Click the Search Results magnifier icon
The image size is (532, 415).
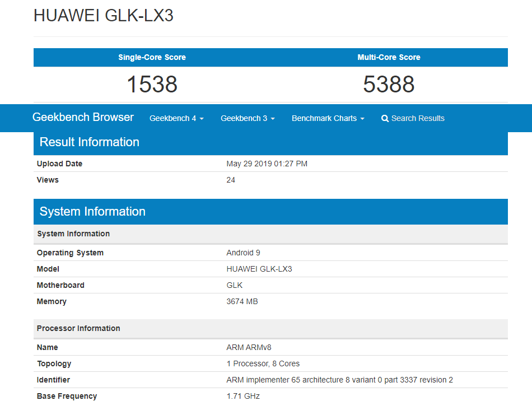[x=385, y=118]
